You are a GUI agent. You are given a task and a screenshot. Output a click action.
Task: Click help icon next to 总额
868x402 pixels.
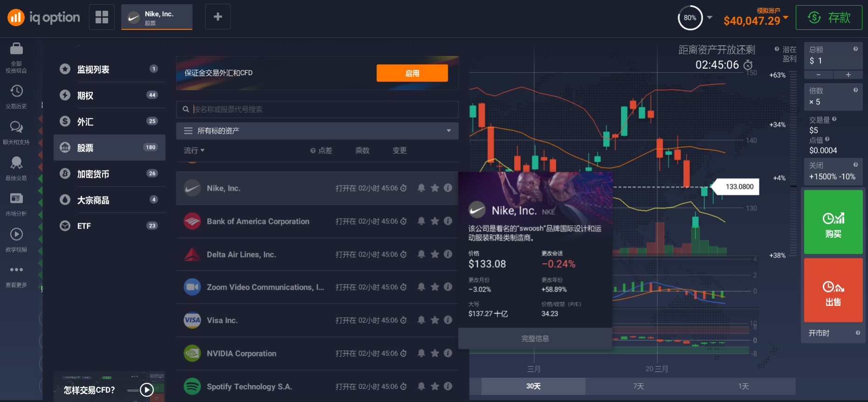point(855,49)
